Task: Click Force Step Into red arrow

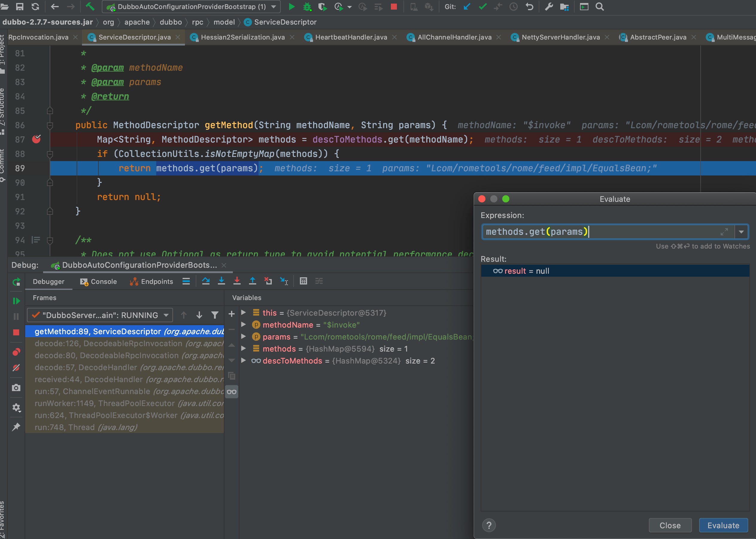Action: point(237,281)
